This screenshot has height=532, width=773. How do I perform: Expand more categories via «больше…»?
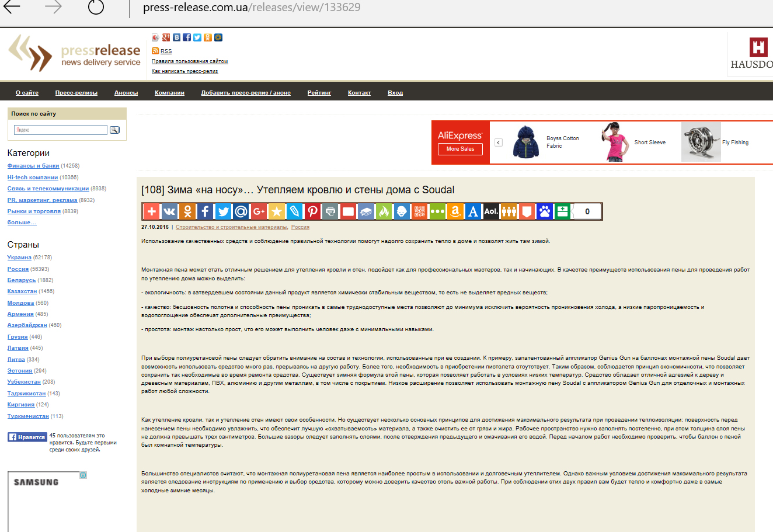22,222
